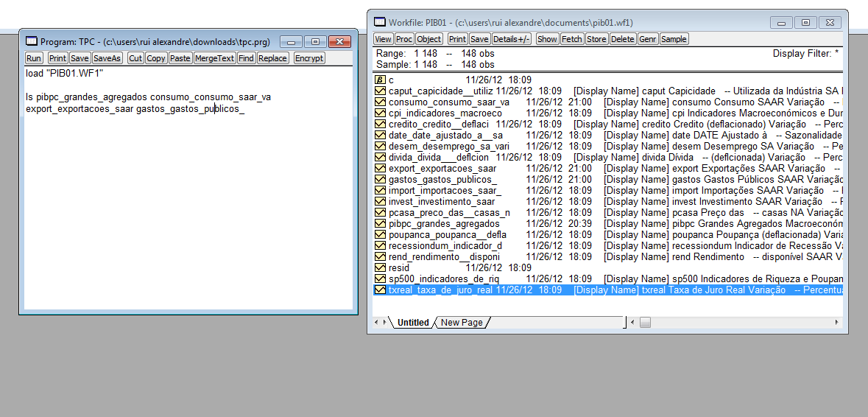868x417 pixels.
Task: Click Print in the Program window
Action: tap(57, 58)
